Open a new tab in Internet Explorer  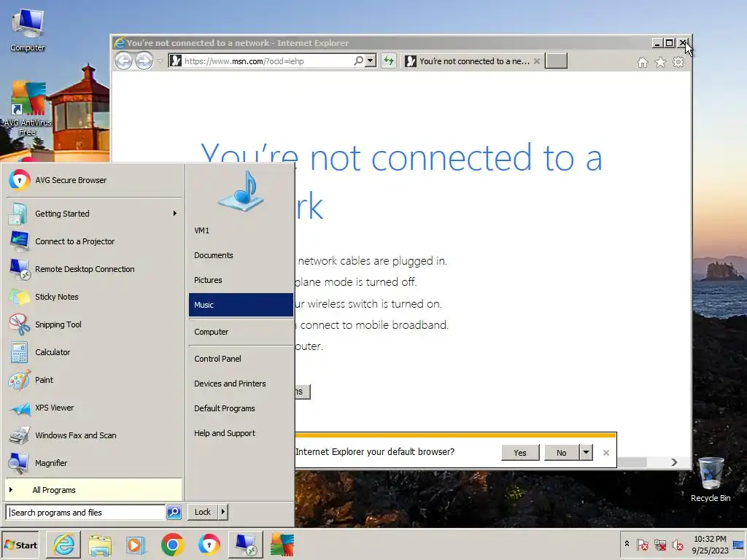point(556,61)
